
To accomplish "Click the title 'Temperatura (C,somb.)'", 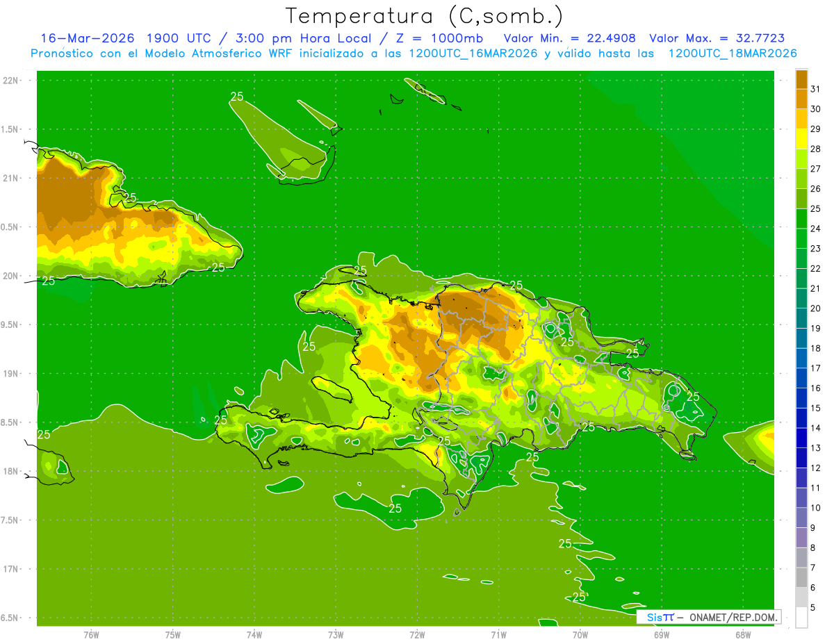I will point(425,15).
